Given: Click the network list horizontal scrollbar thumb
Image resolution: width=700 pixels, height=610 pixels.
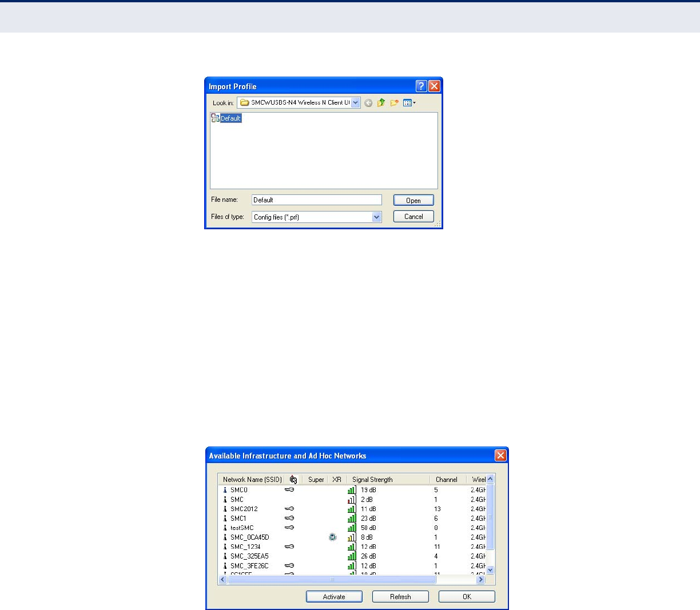Looking at the screenshot, I should (332, 580).
